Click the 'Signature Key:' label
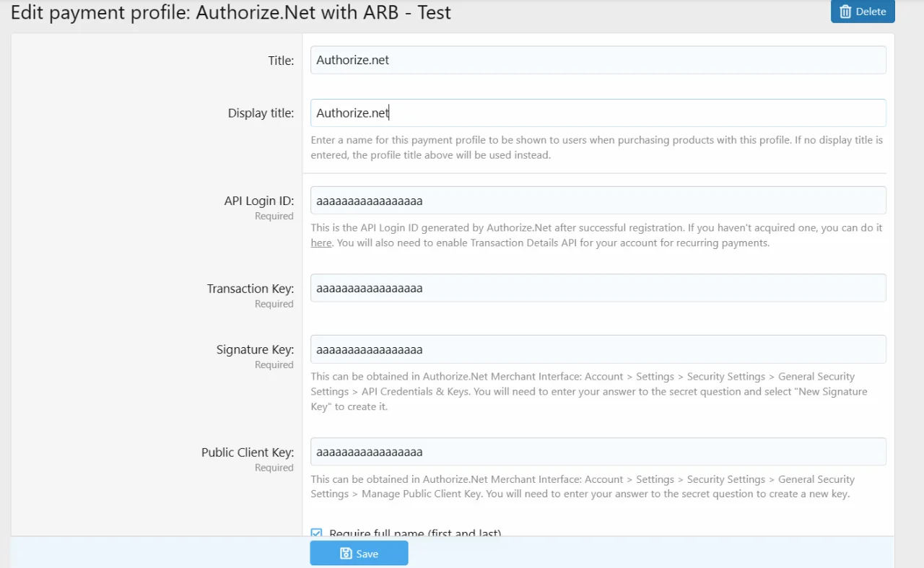 pyautogui.click(x=255, y=350)
